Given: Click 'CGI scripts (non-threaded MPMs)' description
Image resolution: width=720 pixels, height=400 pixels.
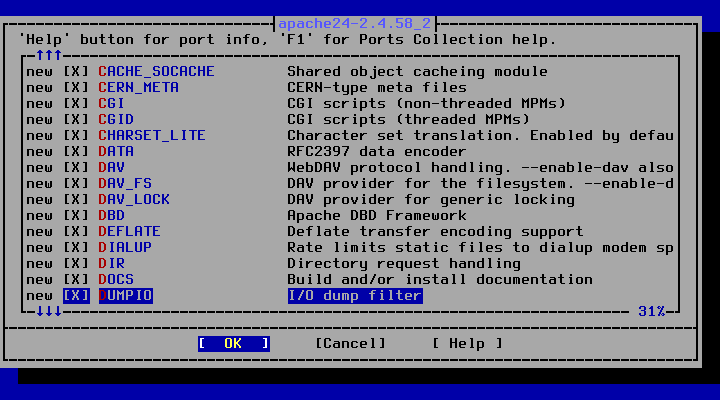Looking at the screenshot, I should [427, 103].
